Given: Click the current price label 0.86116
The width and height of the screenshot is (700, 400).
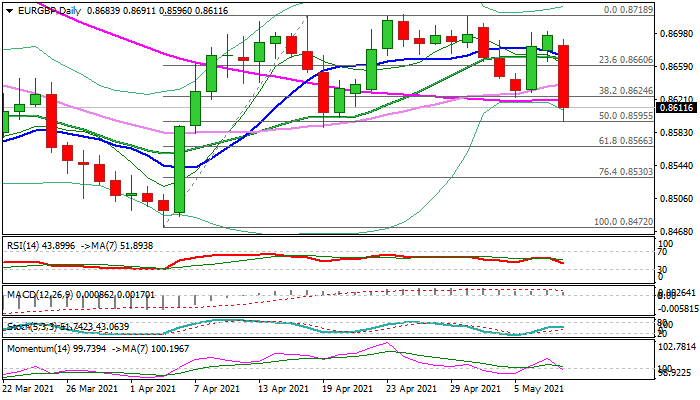Looking at the screenshot, I should [676, 108].
